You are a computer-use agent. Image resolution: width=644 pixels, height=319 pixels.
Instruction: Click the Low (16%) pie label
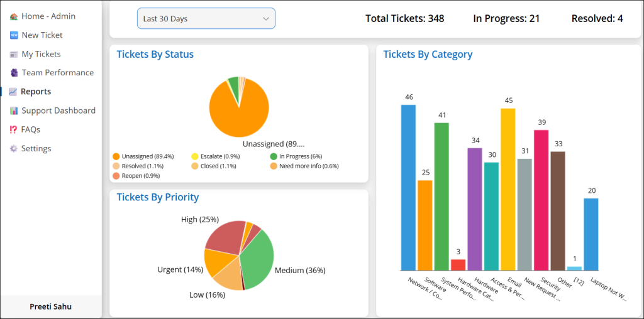(208, 295)
